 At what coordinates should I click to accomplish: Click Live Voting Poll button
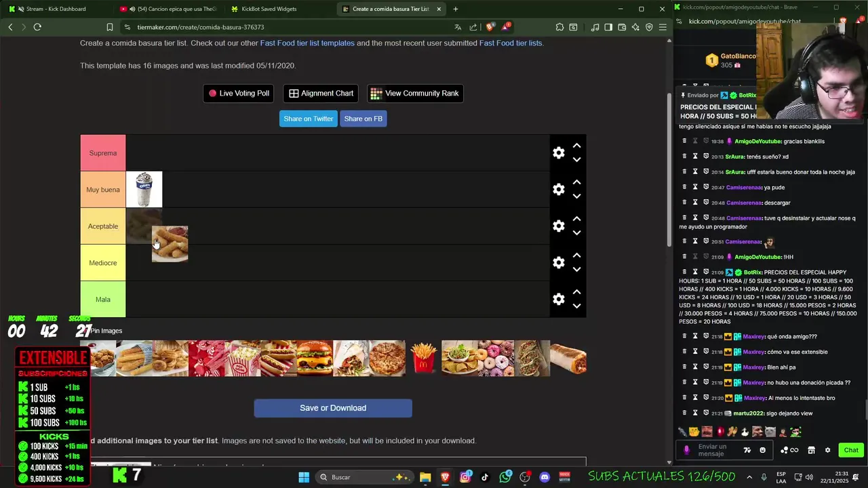click(239, 94)
